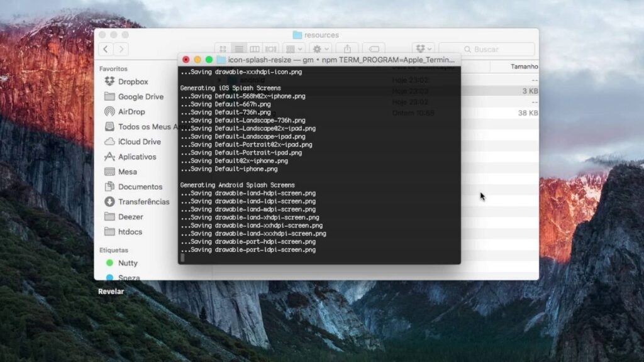Select the Nutty green tag
Screen dimensions: 644x362
[127, 263]
